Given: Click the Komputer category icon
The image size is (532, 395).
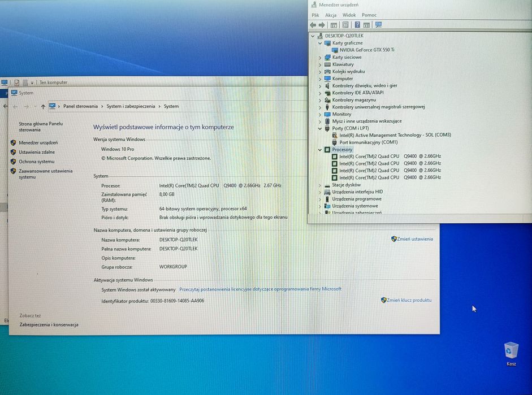Looking at the screenshot, I should pyautogui.click(x=327, y=79).
